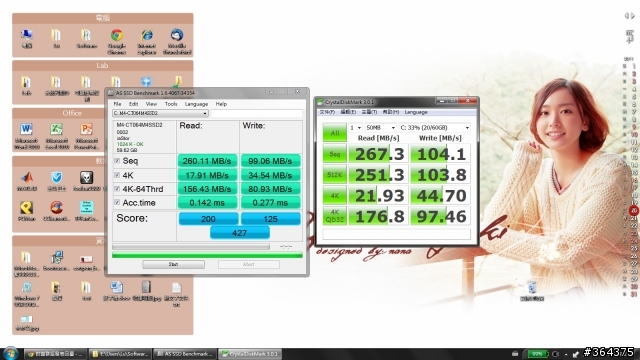This screenshot has width=640, height=360.
Task: Open the drive selector dropdown in AS SSD
Action: [x=160, y=113]
